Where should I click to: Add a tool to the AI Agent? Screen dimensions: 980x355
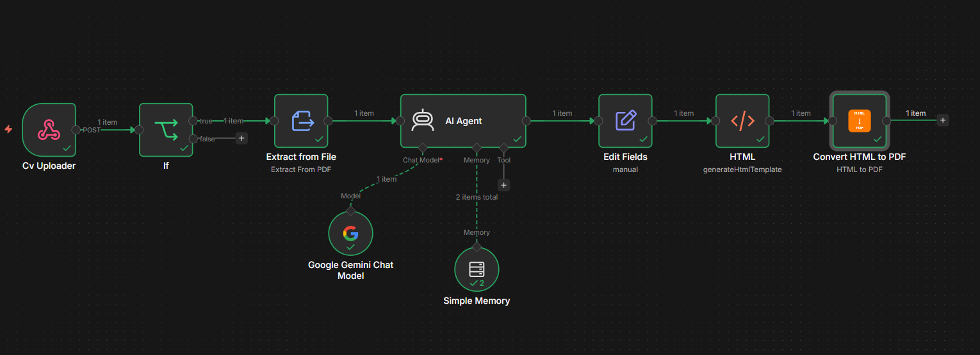pyautogui.click(x=504, y=185)
